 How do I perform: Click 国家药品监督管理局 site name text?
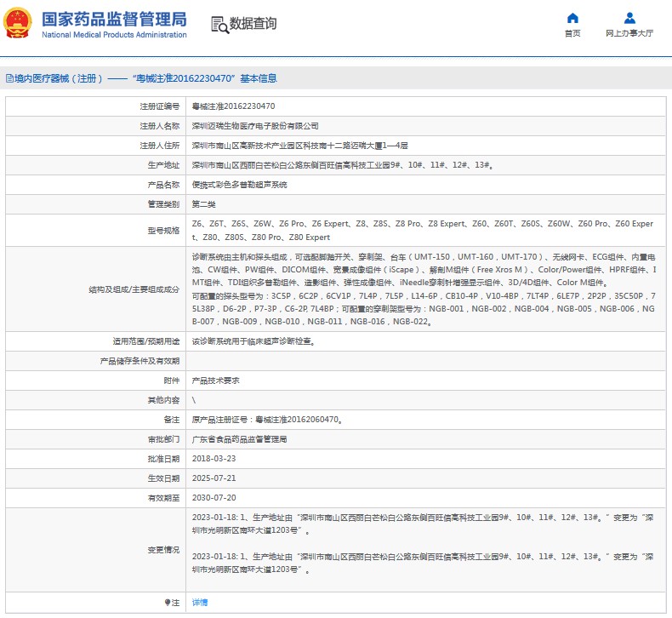tap(113, 18)
